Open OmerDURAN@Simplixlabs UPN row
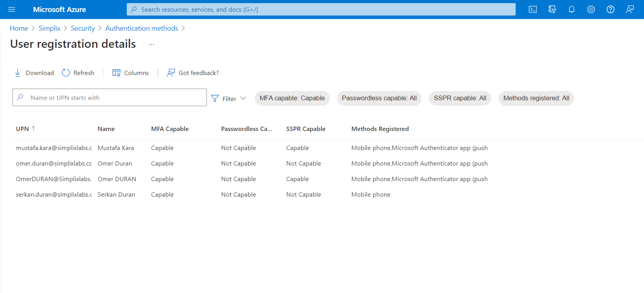This screenshot has height=293, width=644. [54, 179]
